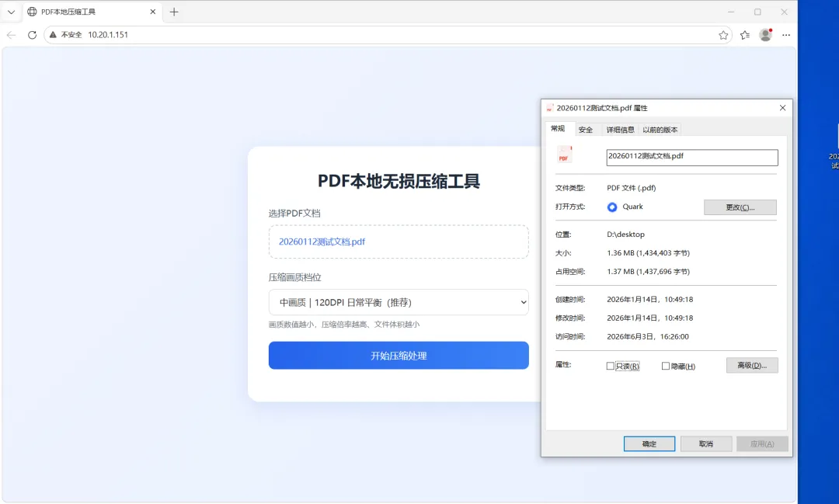The image size is (839, 504).
Task: Click the 占用空间 value 1.37 MB
Action: click(x=648, y=272)
